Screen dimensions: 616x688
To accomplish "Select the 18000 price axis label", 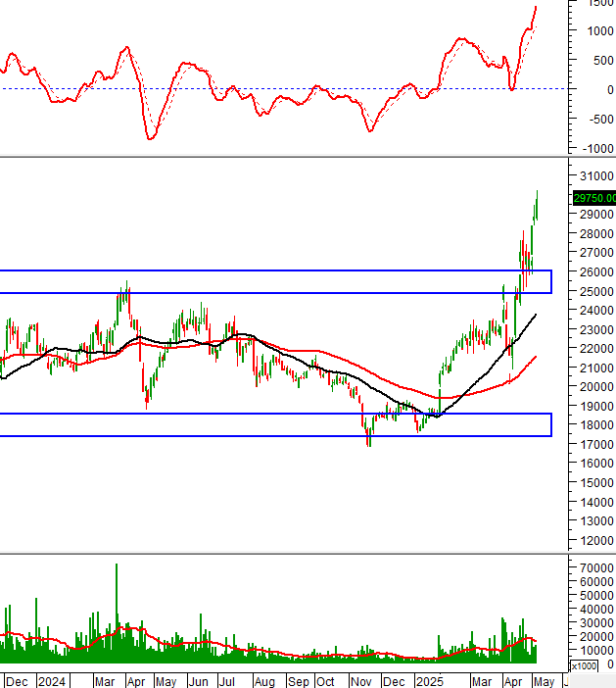I will [x=596, y=425].
